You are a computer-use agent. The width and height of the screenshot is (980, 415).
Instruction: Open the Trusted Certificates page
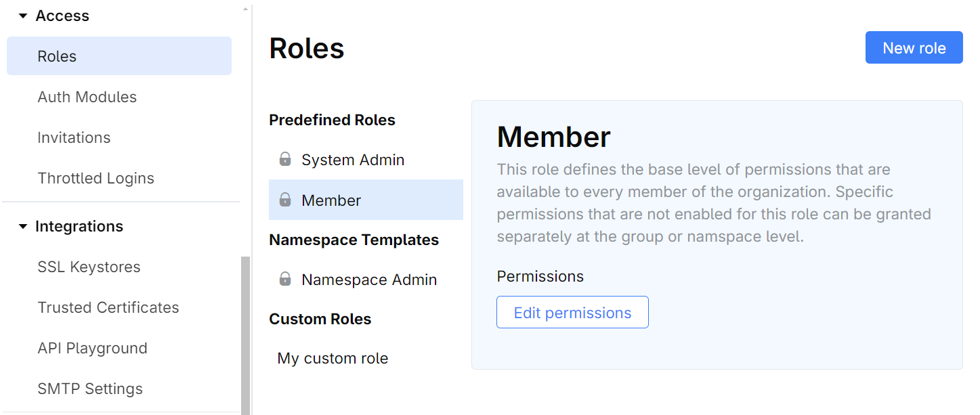tap(108, 307)
